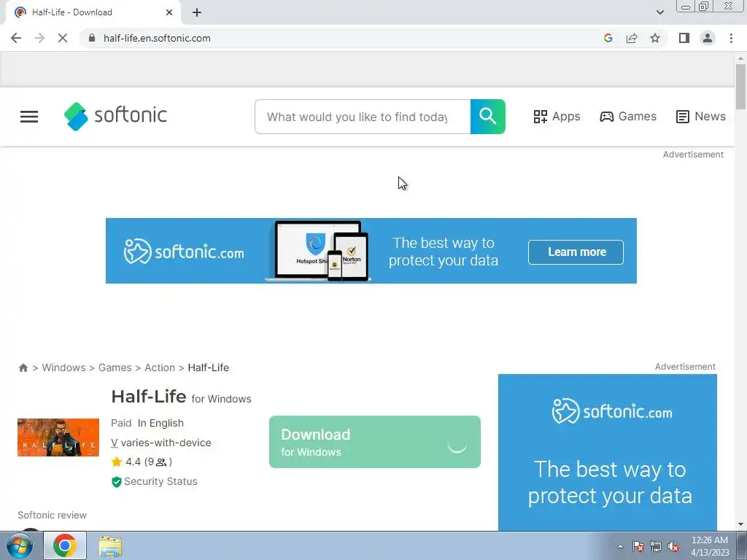Click the 'Paid' license label
This screenshot has width=747, height=560.
121,423
